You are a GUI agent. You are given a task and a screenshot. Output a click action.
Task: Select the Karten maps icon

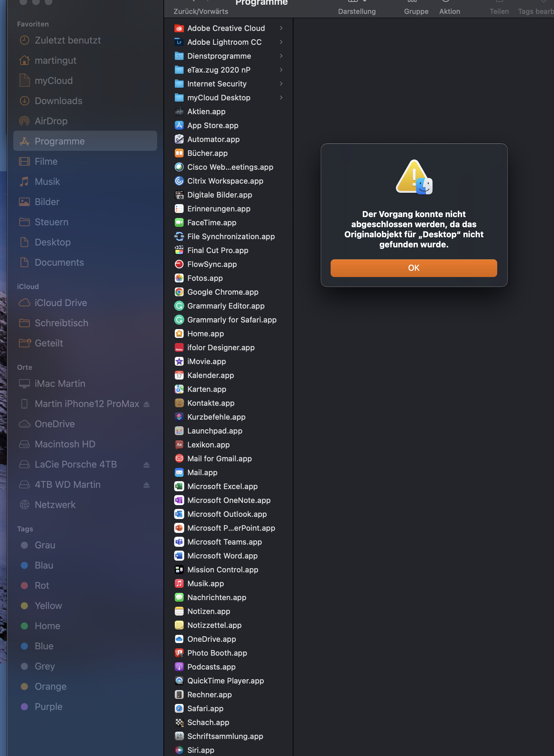click(179, 389)
